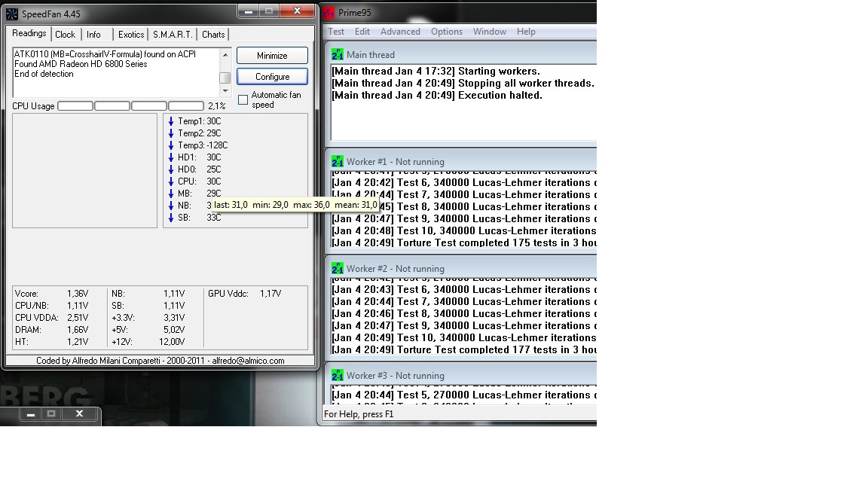Image resolution: width=868 pixels, height=488 pixels.
Task: Click the Main thread window icon
Action: click(337, 55)
